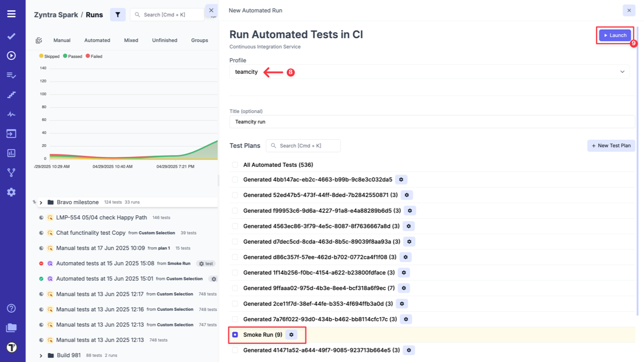Click the New Test Plan button
Viewport: 644px width, 362px height.
tap(611, 146)
